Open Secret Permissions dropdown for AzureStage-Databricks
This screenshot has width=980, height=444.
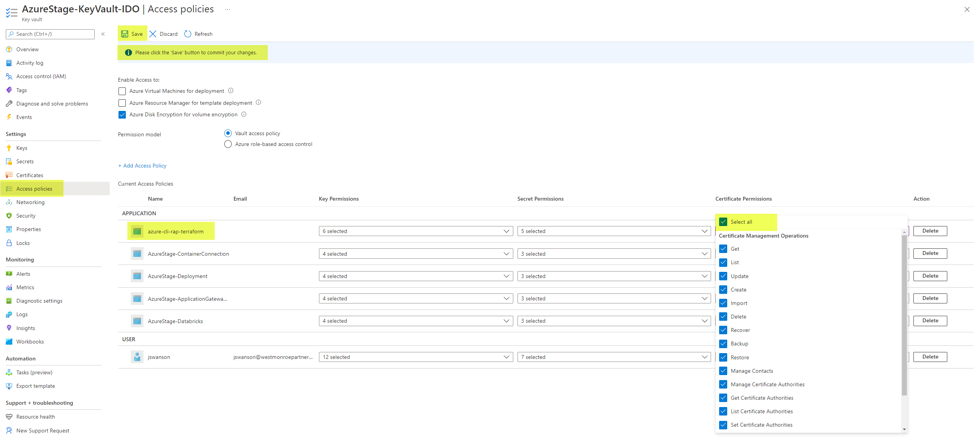(614, 321)
